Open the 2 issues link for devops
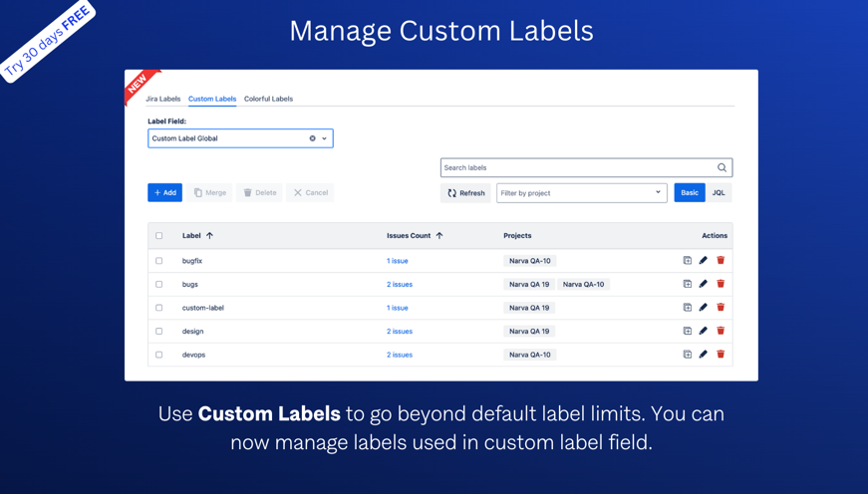Viewport: 868px width, 494px height. 400,355
